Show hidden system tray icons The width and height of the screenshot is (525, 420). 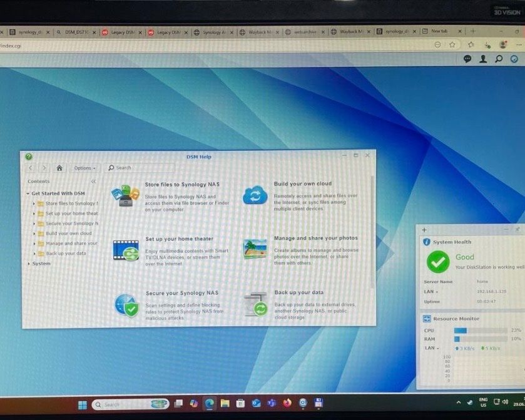click(x=459, y=402)
